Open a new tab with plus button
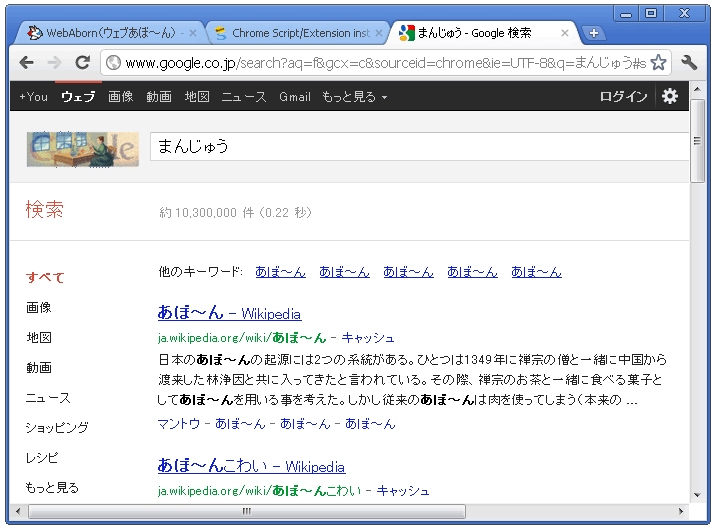717x529 pixels. 594,33
